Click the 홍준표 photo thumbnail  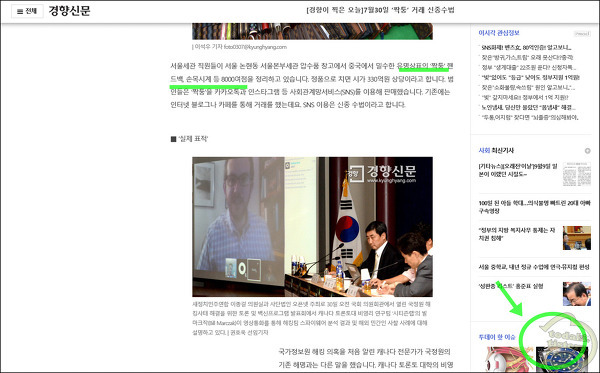pyautogui.click(x=577, y=294)
